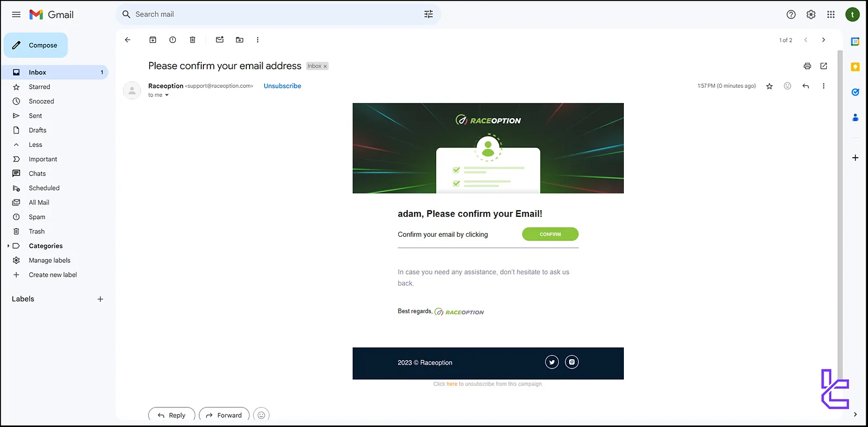Click the Gmail logo

point(52,15)
